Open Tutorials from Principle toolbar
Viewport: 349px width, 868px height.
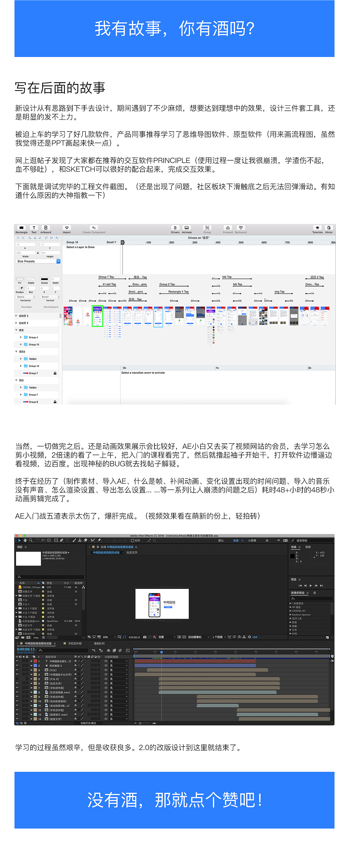[x=317, y=228]
